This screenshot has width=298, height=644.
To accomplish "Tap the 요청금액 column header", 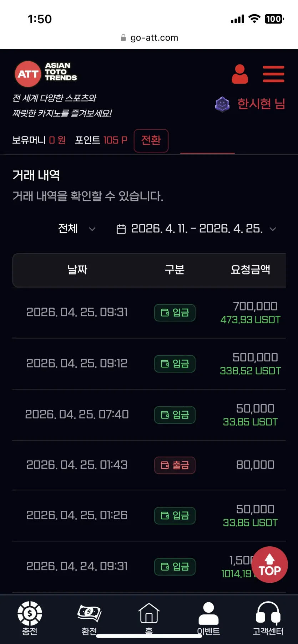I will [250, 270].
